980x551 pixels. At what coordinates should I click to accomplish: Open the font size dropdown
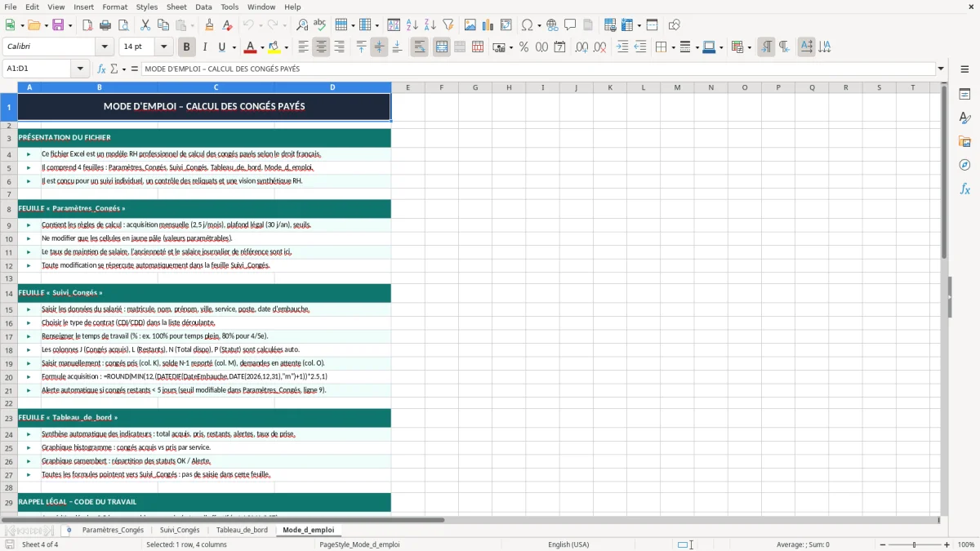point(163,47)
